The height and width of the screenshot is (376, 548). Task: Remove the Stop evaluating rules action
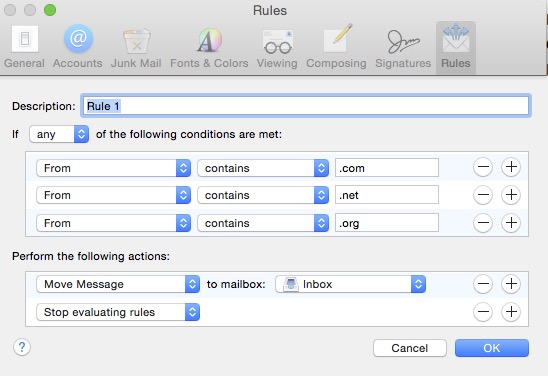483,312
